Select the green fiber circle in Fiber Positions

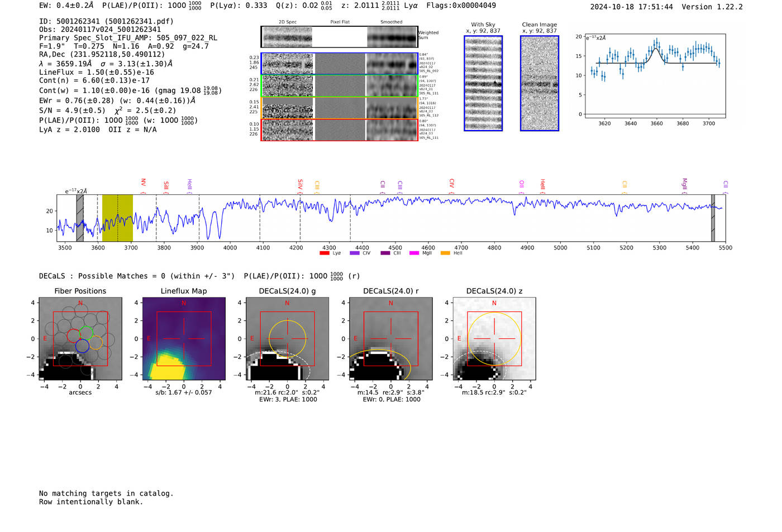pos(86,333)
